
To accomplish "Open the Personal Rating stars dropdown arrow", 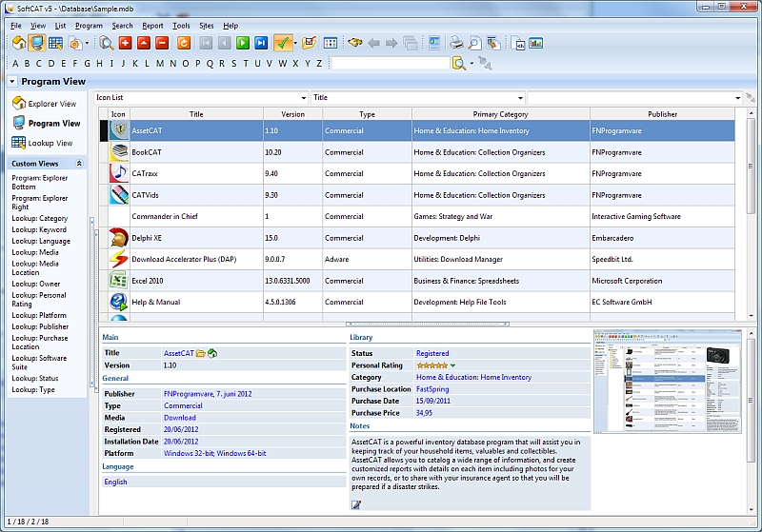I will pos(453,365).
